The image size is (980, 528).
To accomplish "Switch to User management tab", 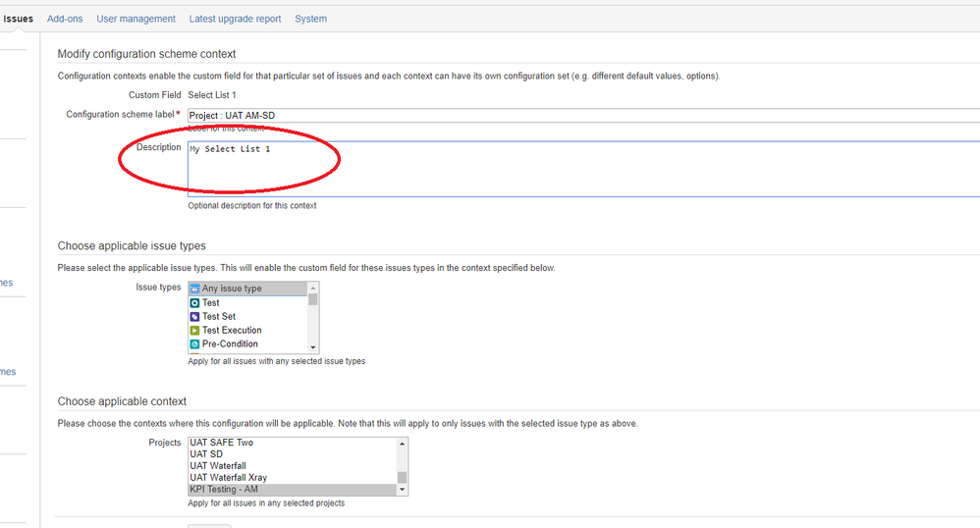I will click(136, 19).
